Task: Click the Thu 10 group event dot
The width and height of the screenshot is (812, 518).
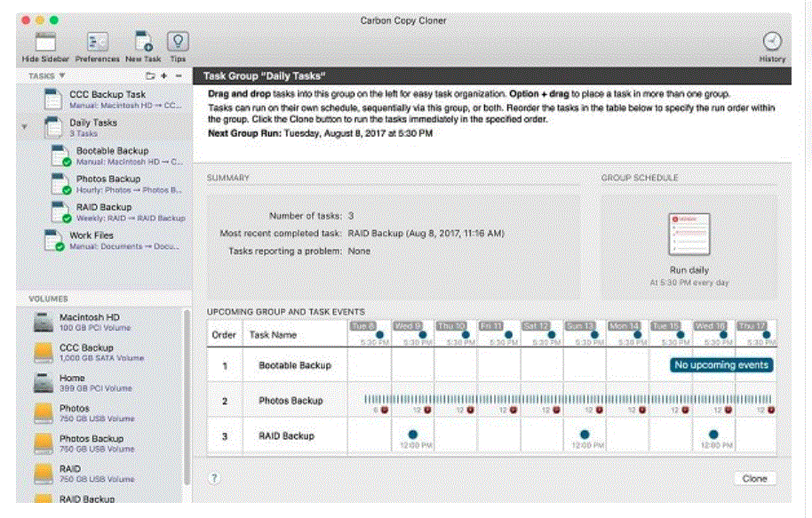Action: pos(466,335)
